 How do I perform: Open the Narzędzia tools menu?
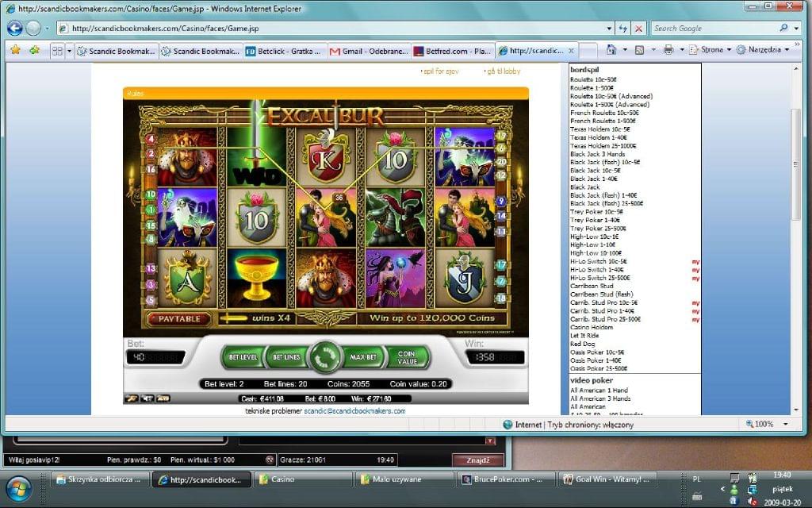[762, 50]
